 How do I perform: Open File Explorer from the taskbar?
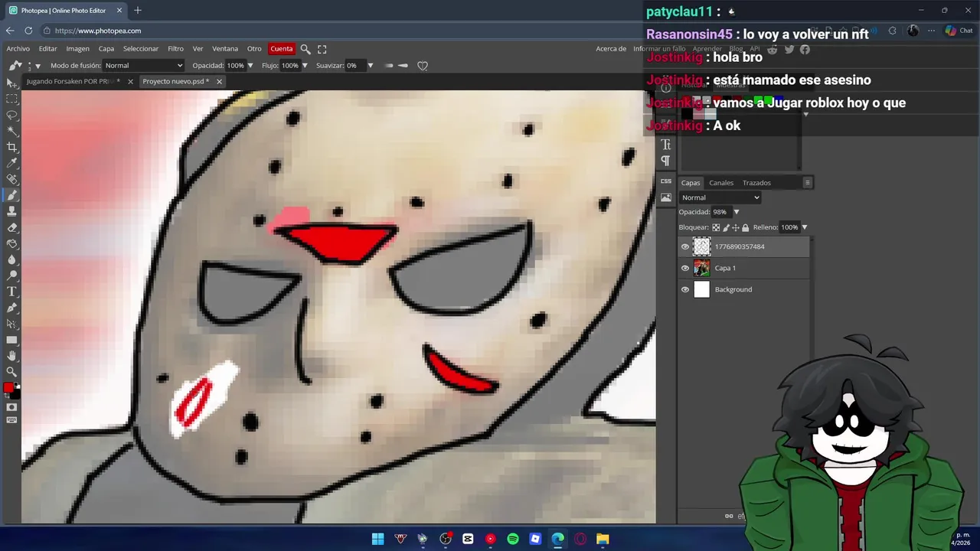(x=603, y=539)
